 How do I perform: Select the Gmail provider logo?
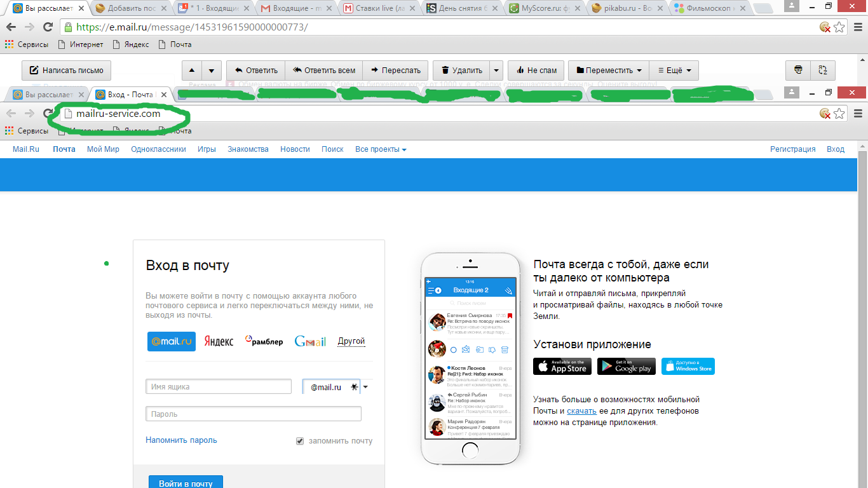(x=310, y=341)
